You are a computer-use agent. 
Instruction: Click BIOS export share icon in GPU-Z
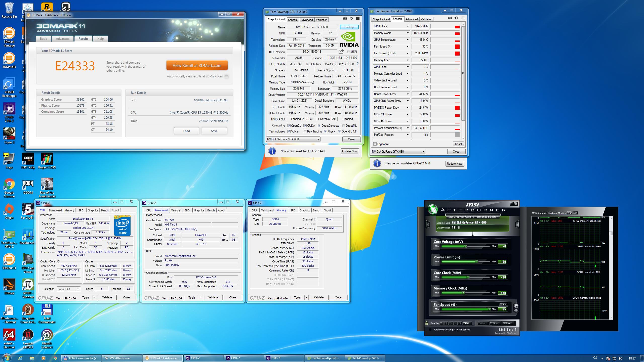(341, 52)
